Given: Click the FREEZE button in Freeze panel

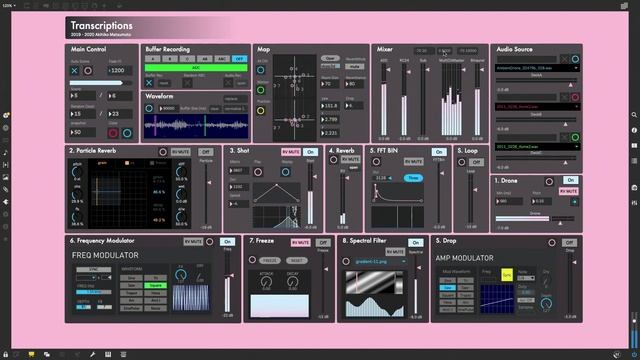Looking at the screenshot, I should click(x=270, y=260).
